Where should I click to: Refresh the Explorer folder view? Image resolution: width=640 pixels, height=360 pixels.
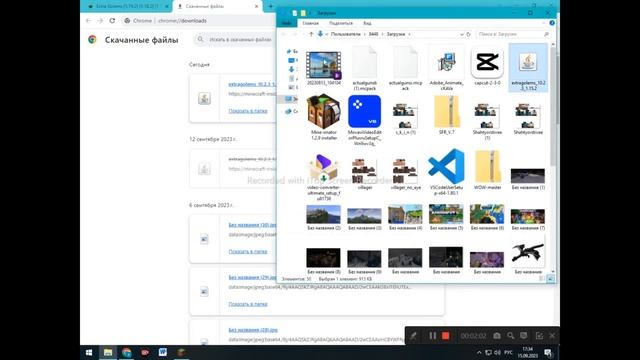469,34
